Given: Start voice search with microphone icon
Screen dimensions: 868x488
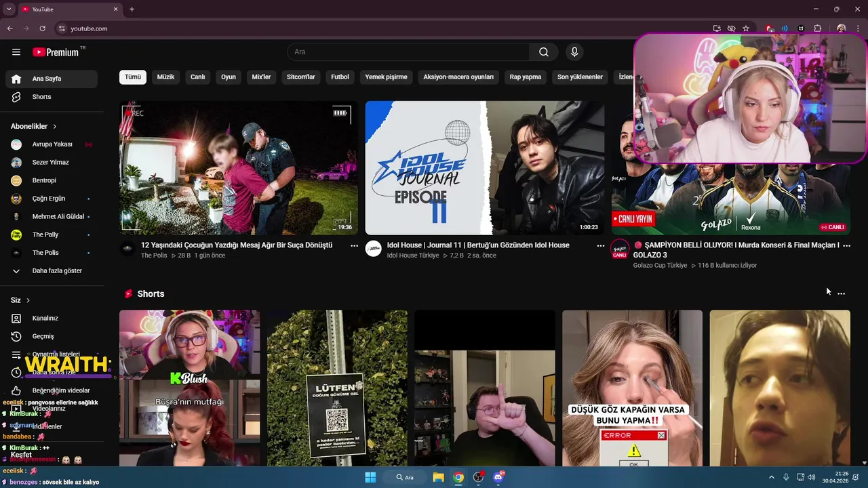Looking at the screenshot, I should click(574, 52).
